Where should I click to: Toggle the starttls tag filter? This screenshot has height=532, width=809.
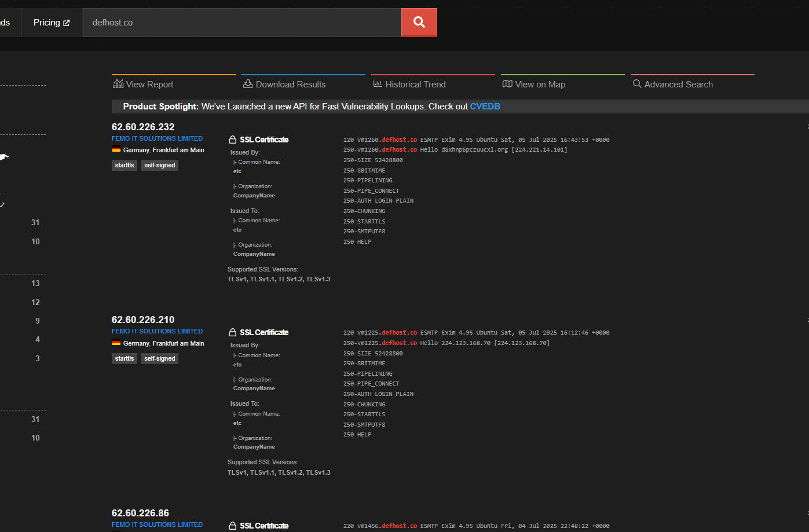click(x=124, y=165)
